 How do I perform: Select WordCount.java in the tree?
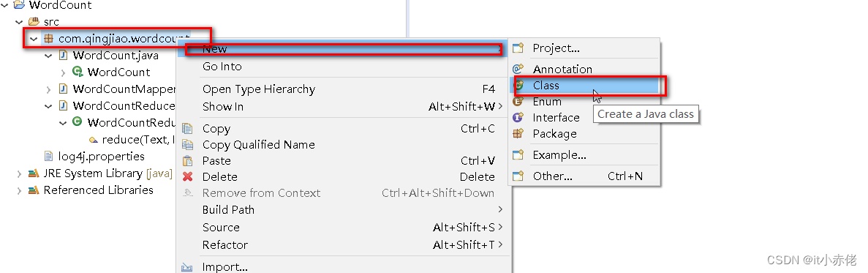[x=116, y=56]
